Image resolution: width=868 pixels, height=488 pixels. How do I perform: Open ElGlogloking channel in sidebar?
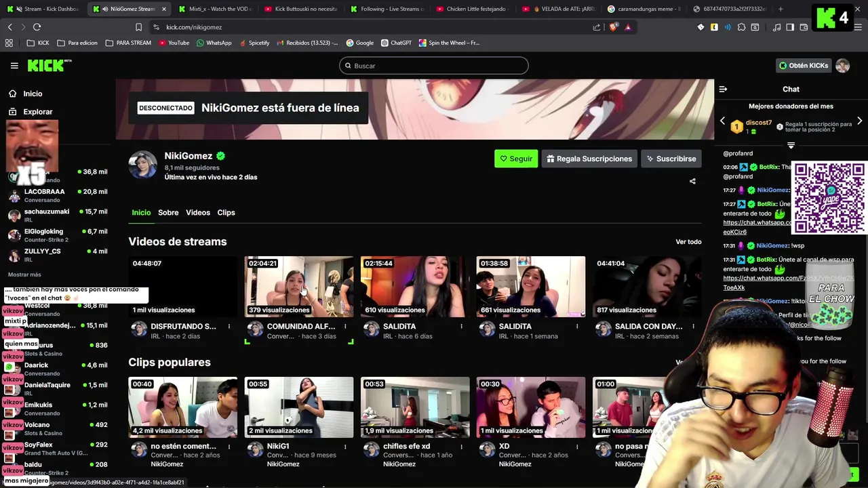click(x=58, y=235)
